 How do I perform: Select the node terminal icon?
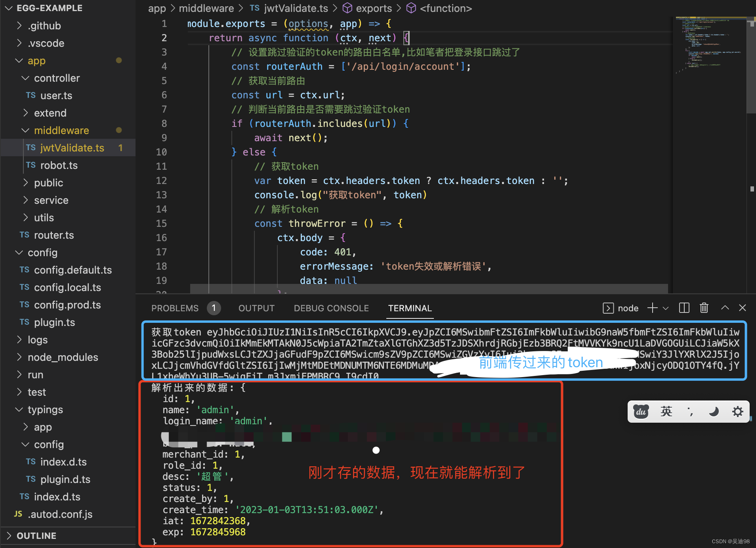[x=608, y=308]
